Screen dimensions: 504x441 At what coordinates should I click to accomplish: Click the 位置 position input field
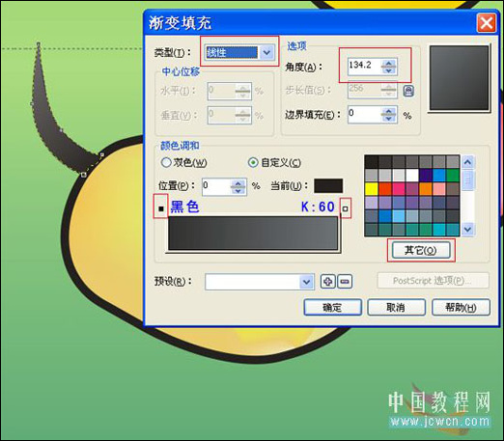point(216,186)
